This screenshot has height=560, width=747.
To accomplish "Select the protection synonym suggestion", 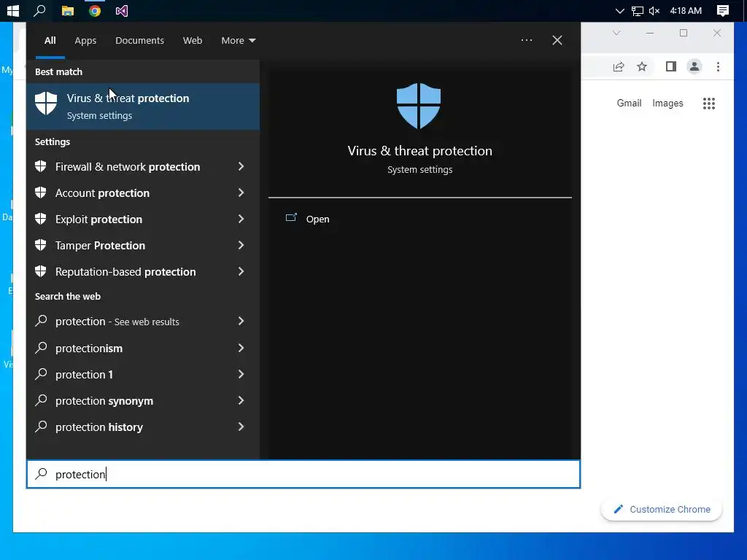I will click(104, 401).
